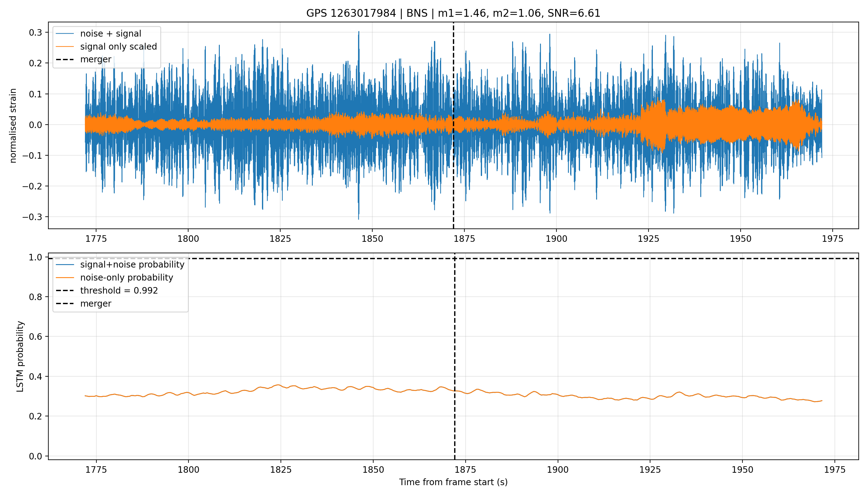Click the 1850 tick label under the top plot
Screen dimensions: 868x496
click(x=372, y=238)
